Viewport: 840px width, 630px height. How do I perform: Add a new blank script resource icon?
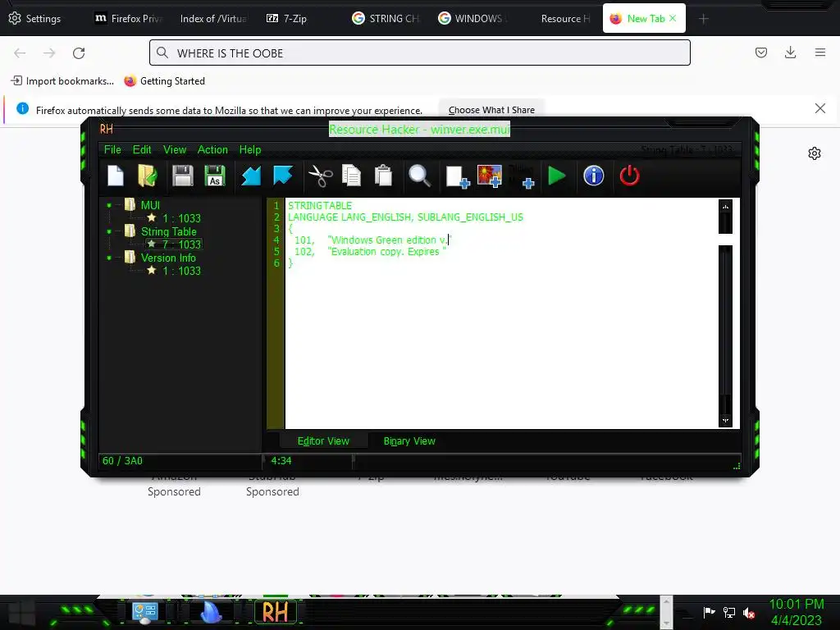pyautogui.click(x=458, y=176)
